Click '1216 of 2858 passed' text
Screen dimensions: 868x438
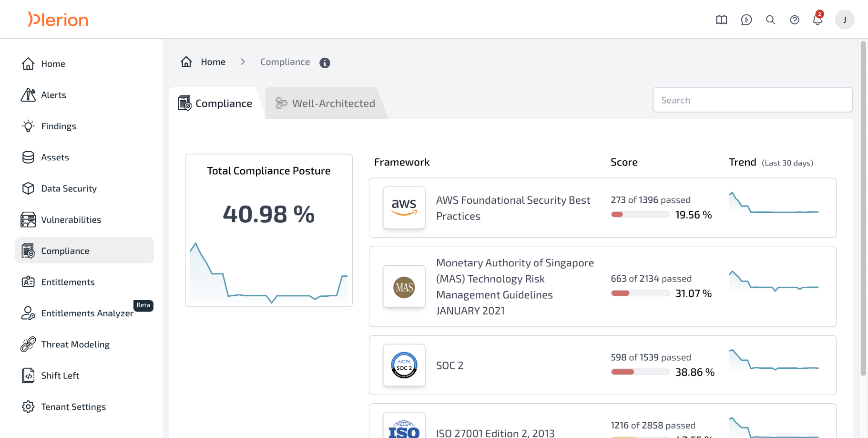653,425
